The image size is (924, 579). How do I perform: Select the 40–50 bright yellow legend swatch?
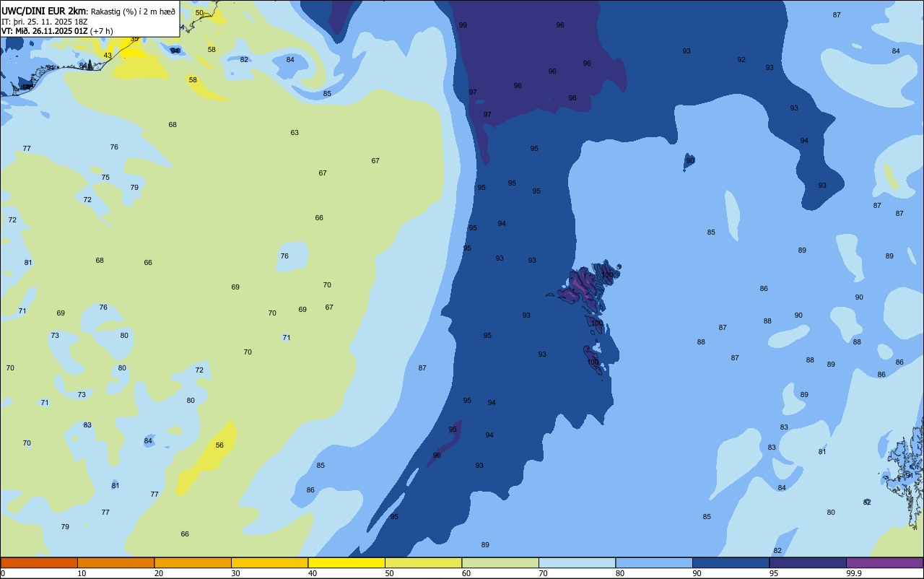(x=346, y=562)
